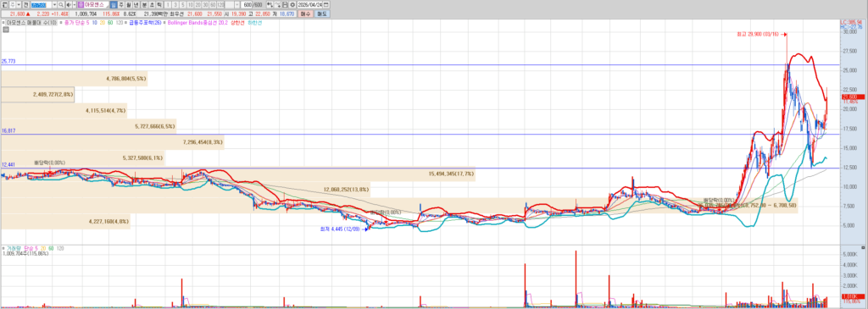868x309 pixels.
Task: Select the tick (틱) period
Action: tap(159, 4)
